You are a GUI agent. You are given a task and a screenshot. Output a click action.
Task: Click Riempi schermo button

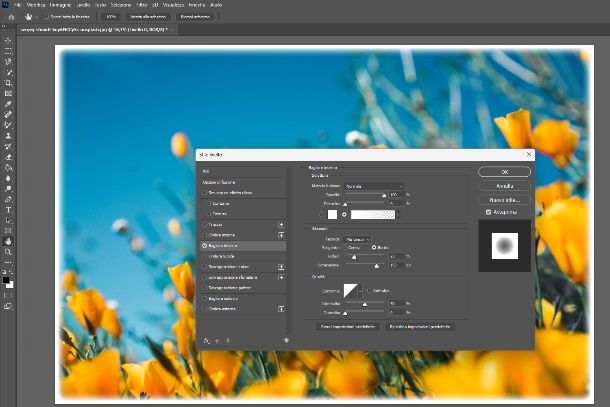click(x=195, y=17)
